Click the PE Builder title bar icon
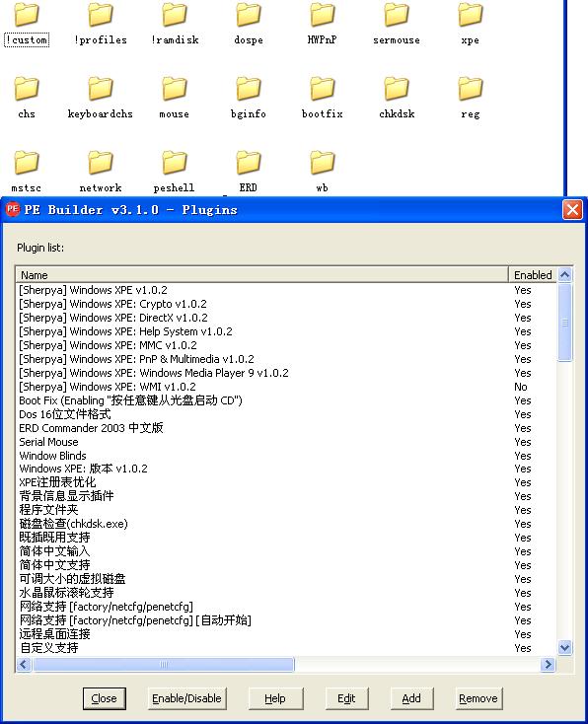588x724 pixels. (13, 210)
